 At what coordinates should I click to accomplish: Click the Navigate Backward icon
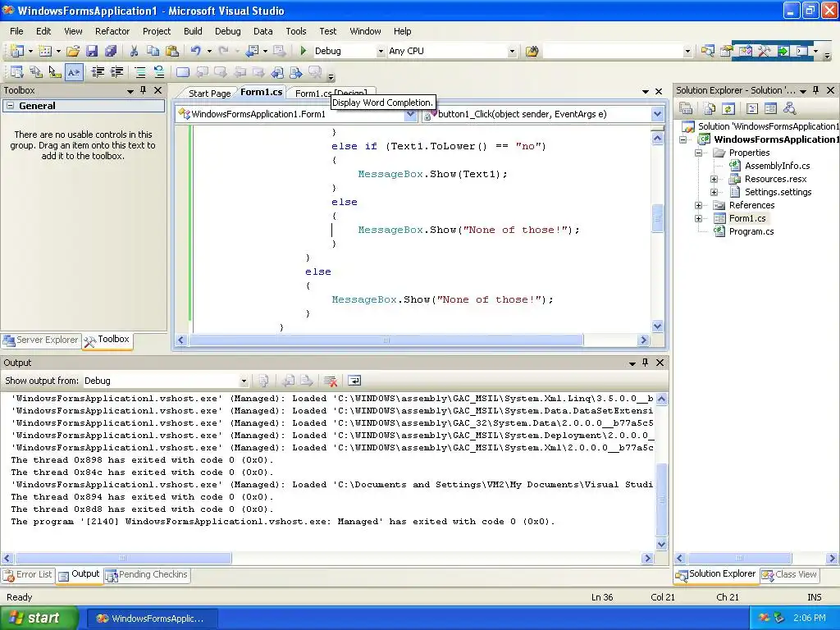pos(253,51)
